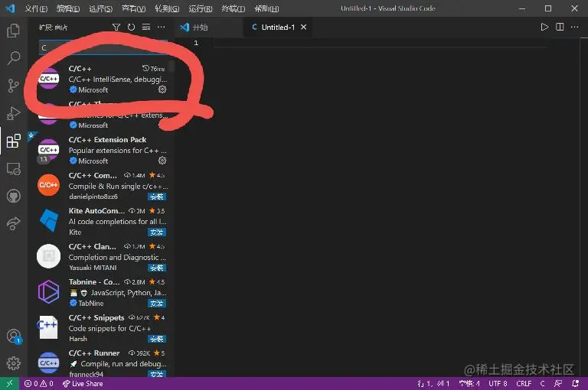
Task: Install the Kite AutoComplete extension
Action: click(157, 232)
